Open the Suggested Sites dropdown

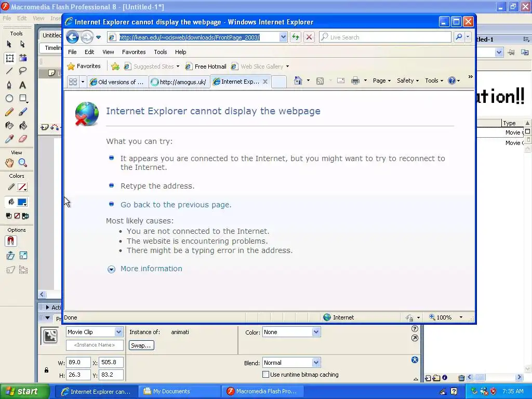178,66
